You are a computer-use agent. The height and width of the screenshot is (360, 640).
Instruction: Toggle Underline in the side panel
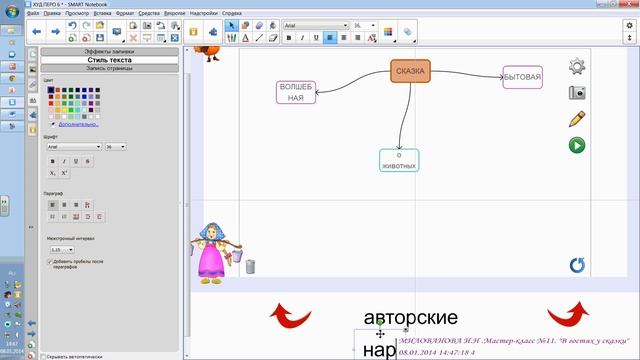click(76, 161)
